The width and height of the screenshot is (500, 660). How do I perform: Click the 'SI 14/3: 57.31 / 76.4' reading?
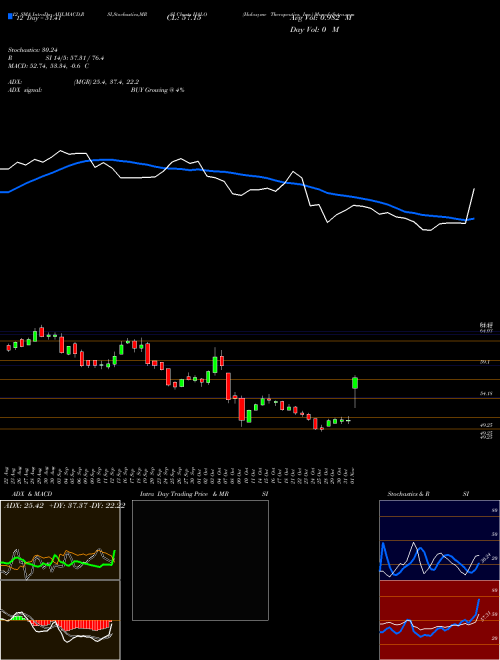pos(75,58)
